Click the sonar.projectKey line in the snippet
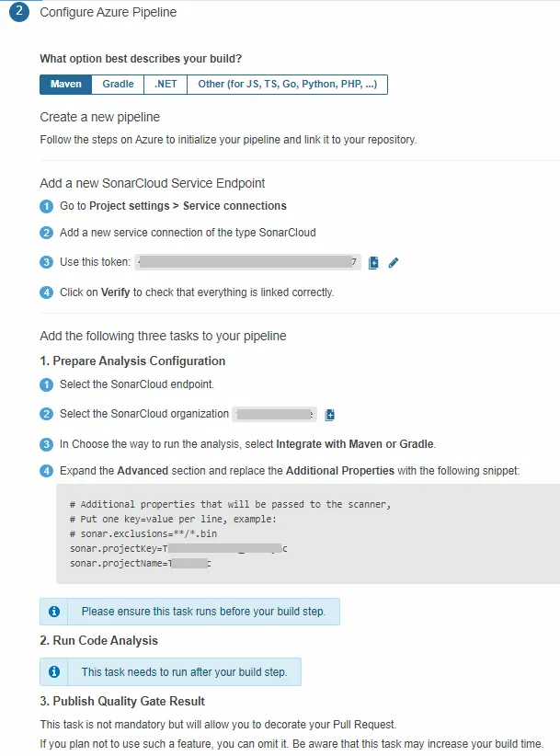This screenshot has height=756, width=560. click(178, 549)
